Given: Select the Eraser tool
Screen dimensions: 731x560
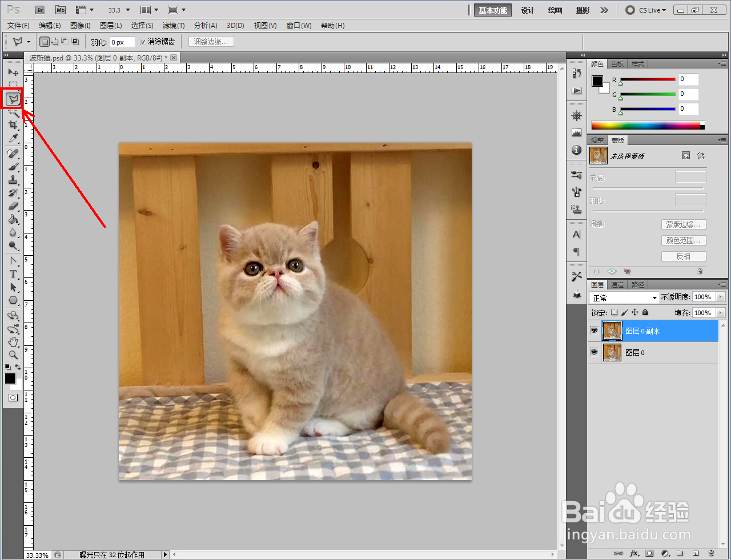Looking at the screenshot, I should pyautogui.click(x=13, y=206).
